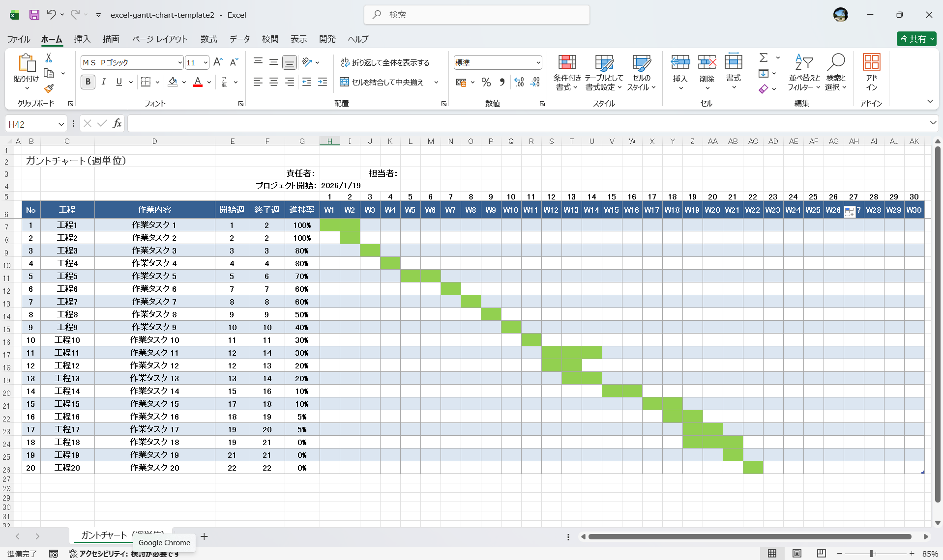Toggle bold formatting button

(88, 82)
